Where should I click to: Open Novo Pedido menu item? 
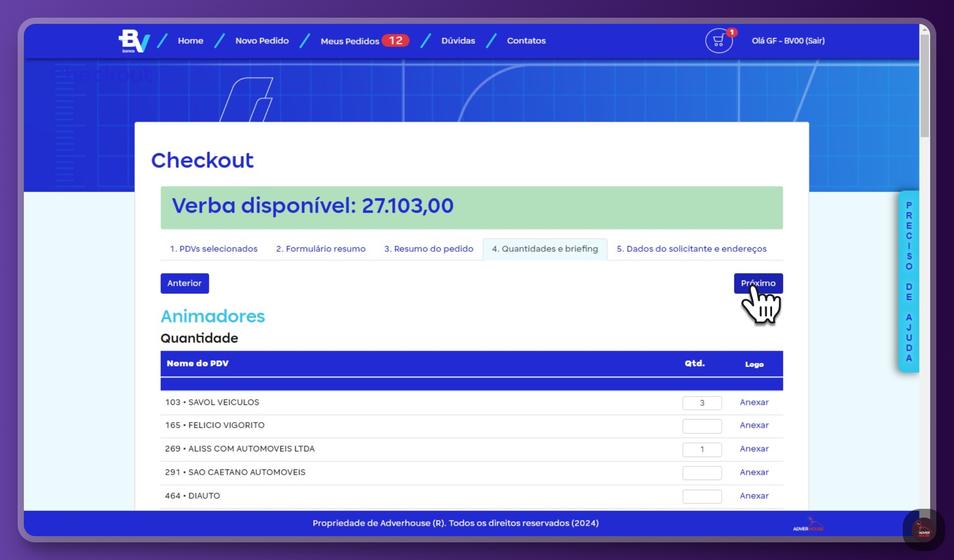(262, 41)
